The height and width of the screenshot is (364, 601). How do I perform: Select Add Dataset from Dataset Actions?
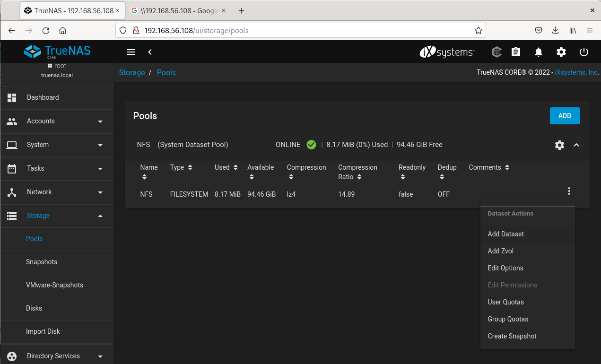[x=505, y=234]
